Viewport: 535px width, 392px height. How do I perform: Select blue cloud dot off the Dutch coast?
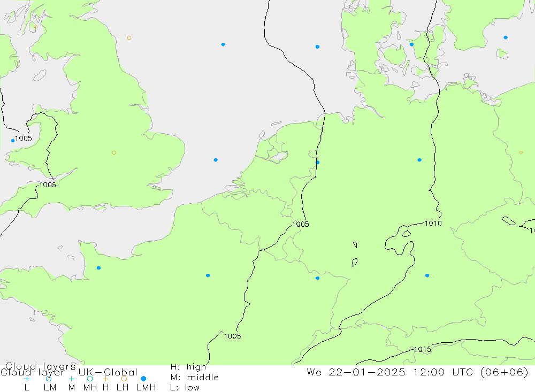point(216,160)
